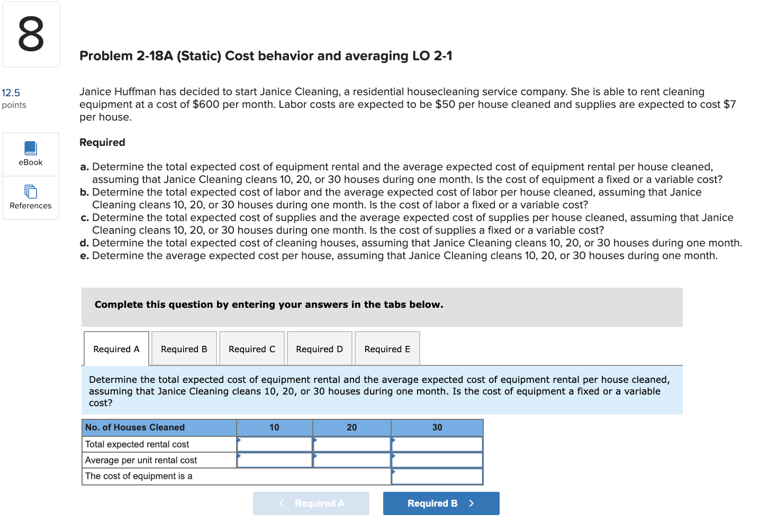The width and height of the screenshot is (759, 532).
Task: Select the active Required A tab
Action: [x=116, y=348]
